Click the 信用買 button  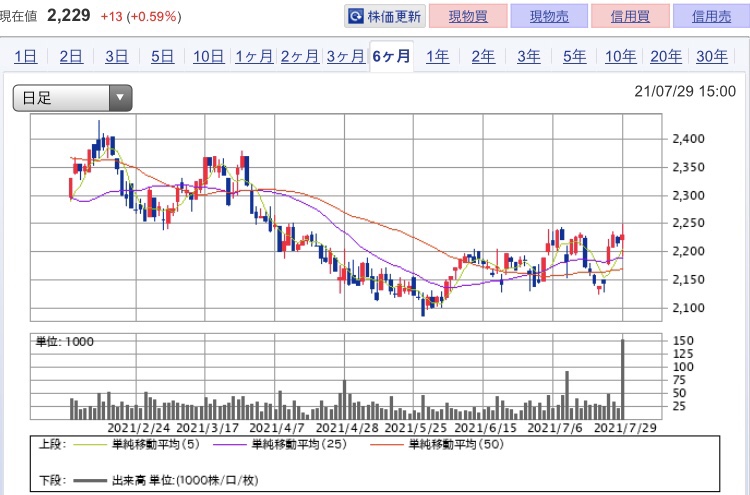(x=630, y=16)
